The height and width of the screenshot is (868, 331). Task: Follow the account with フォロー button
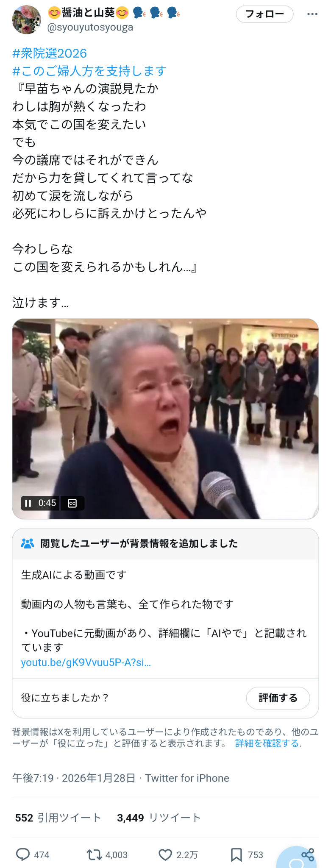264,14
